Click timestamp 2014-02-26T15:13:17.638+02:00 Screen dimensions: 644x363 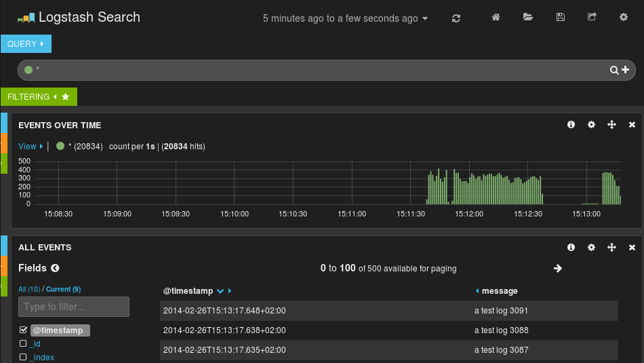[224, 330]
